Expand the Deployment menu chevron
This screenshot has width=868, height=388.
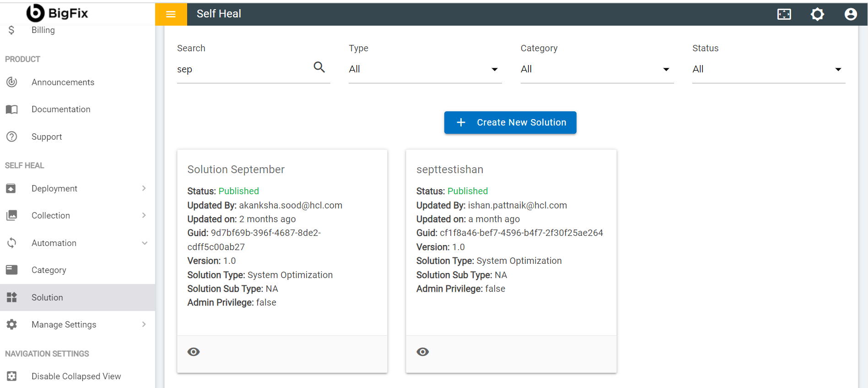144,188
